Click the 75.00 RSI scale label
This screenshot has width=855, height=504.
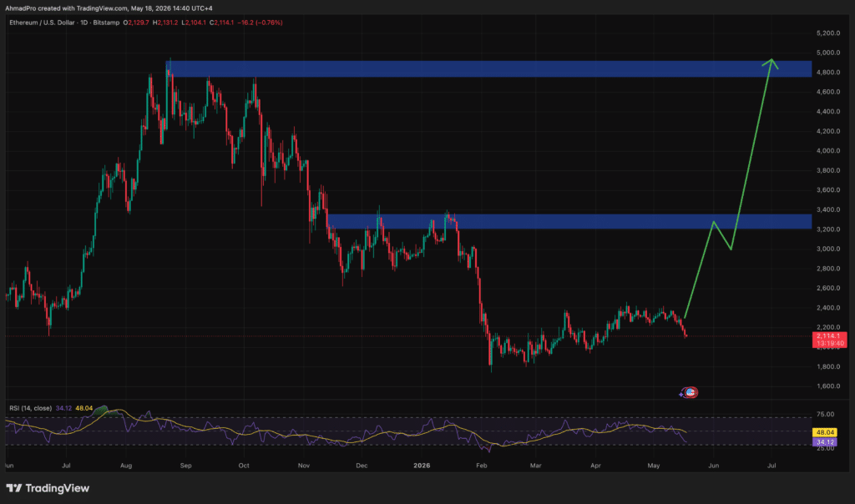(x=825, y=415)
